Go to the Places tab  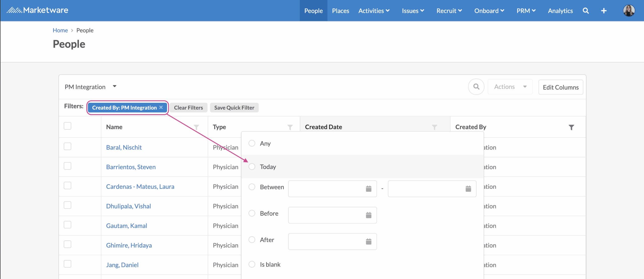click(x=340, y=11)
